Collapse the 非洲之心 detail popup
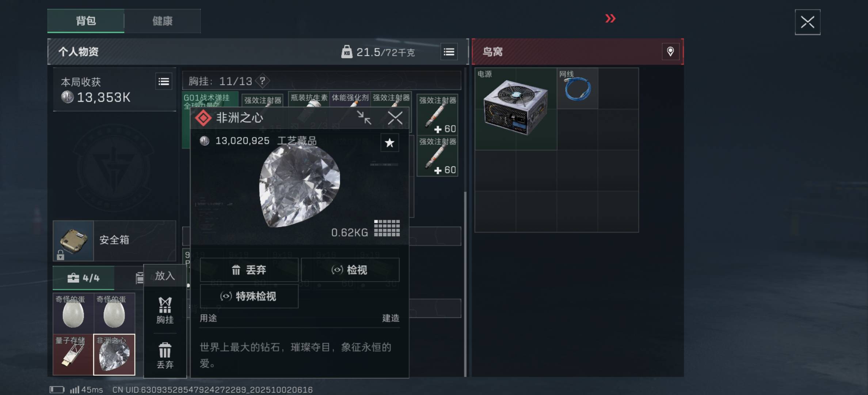The width and height of the screenshot is (868, 395). [364, 118]
